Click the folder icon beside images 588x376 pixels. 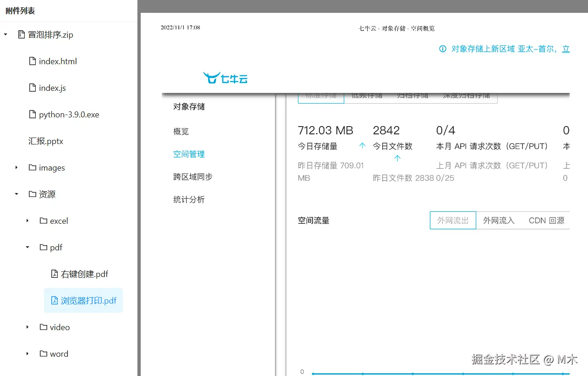(32, 168)
